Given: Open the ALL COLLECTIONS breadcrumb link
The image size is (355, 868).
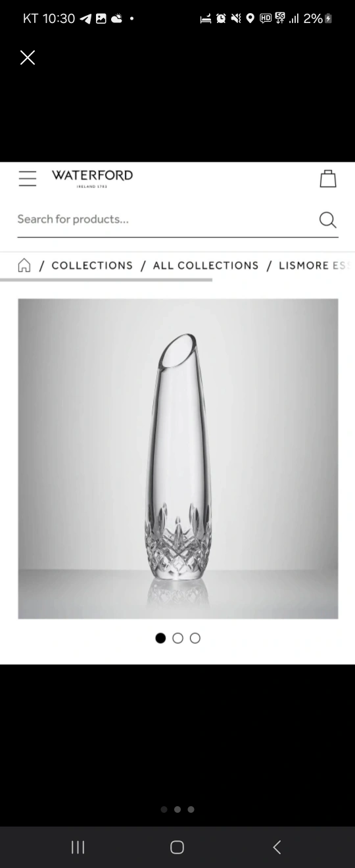Looking at the screenshot, I should coord(206,266).
